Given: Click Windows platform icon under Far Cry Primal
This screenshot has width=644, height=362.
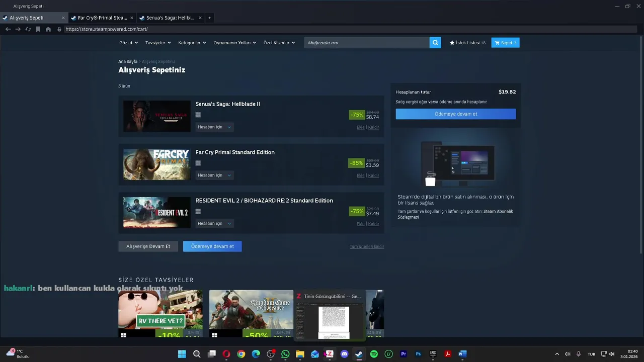Looking at the screenshot, I should pos(198,163).
